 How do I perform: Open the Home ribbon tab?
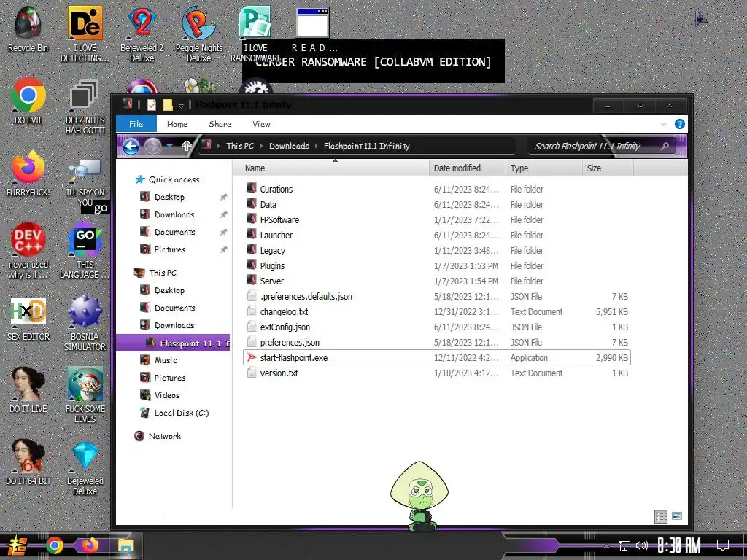pos(177,124)
